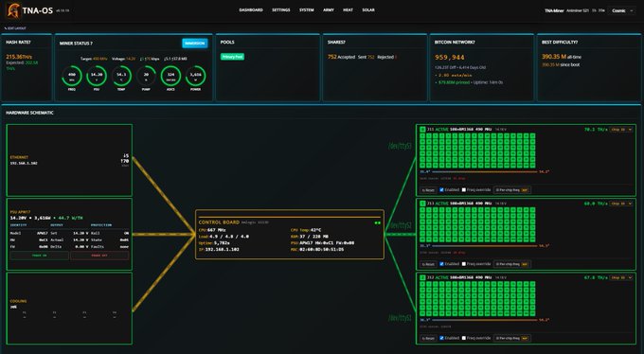Click the /dev/ttyS2 label

click(x=401, y=225)
